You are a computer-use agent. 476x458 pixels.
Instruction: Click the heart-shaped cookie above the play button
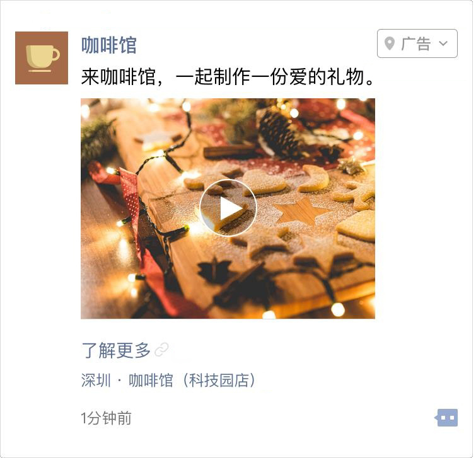click(264, 181)
